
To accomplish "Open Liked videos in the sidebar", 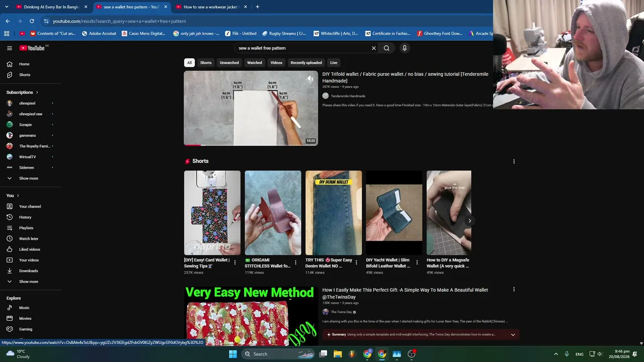I will (31, 249).
